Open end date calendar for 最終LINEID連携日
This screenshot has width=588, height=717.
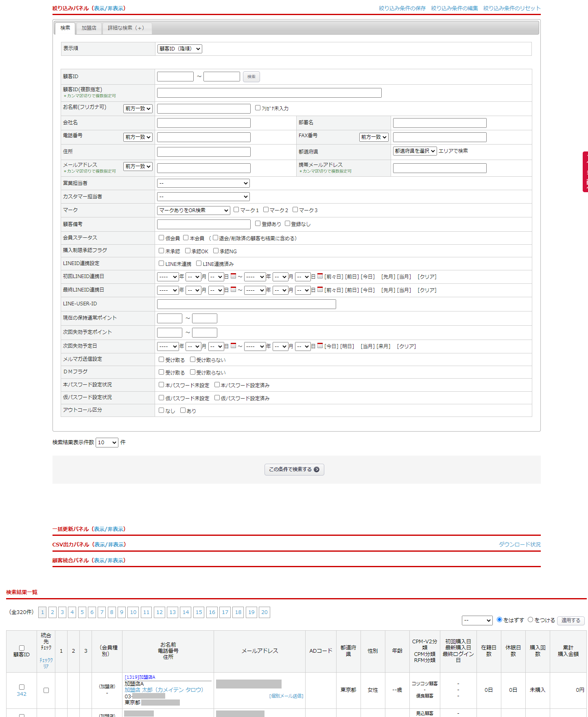pos(320,289)
